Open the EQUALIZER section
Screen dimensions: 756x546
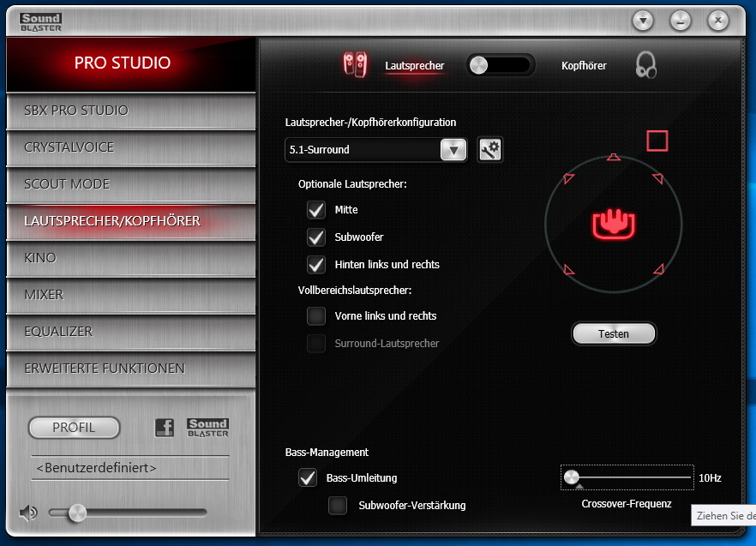pos(130,332)
